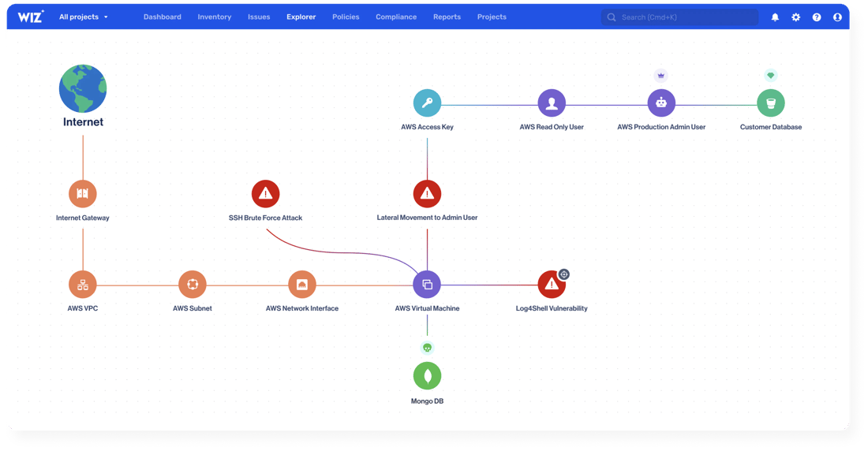Viewport: 868px width, 451px height.
Task: Go to the Dashboard tab
Action: pos(163,17)
